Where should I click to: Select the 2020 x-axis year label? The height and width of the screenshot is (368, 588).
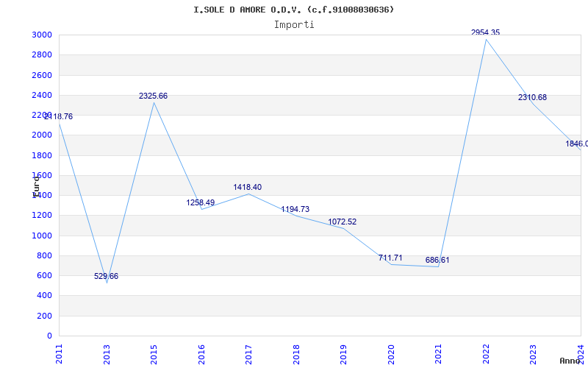coord(391,354)
